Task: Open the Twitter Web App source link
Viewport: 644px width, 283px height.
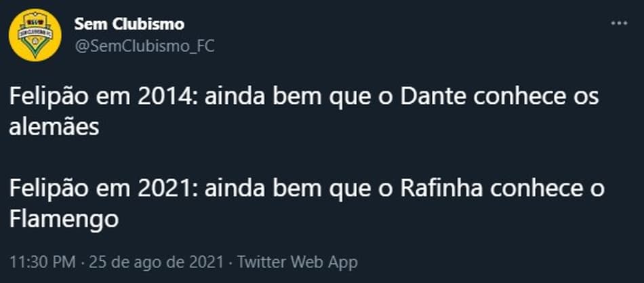Action: [298, 262]
